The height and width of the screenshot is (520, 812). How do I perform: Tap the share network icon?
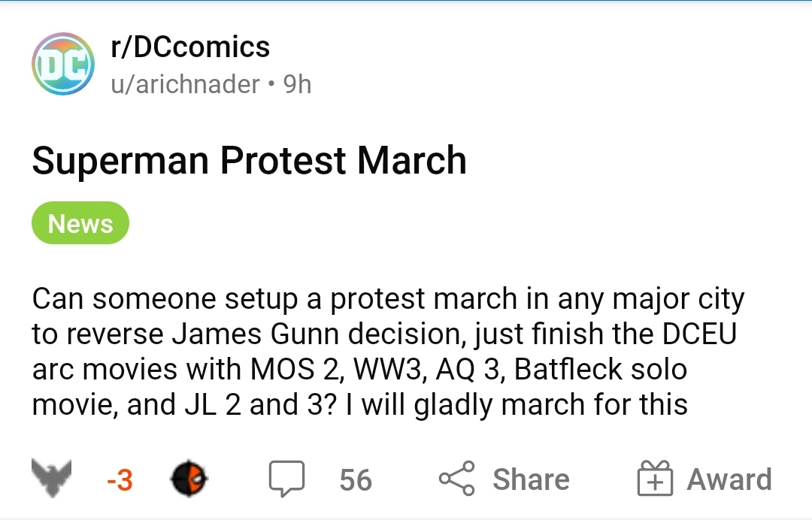457,478
